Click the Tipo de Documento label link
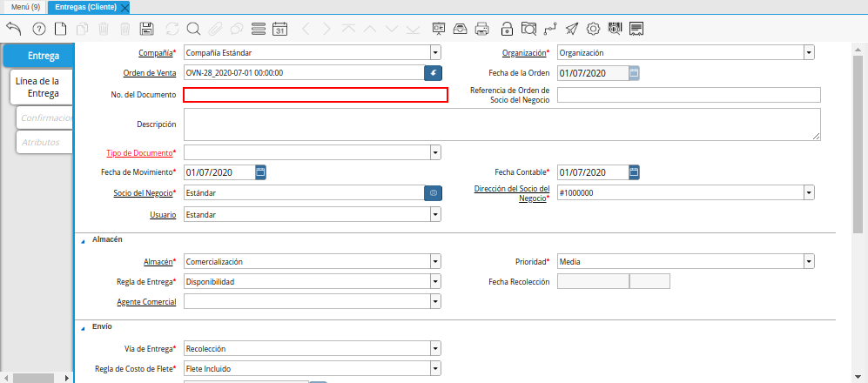This screenshot has width=868, height=383. tap(139, 152)
